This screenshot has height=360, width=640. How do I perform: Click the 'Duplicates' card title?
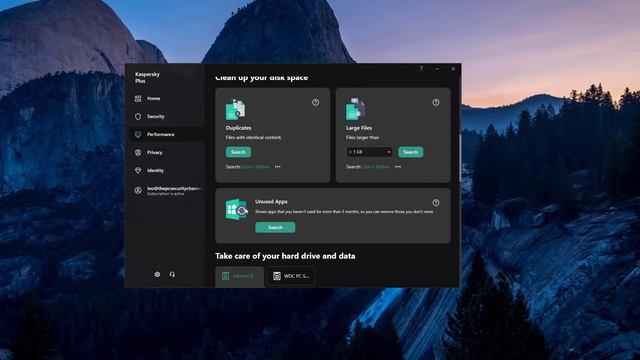238,128
